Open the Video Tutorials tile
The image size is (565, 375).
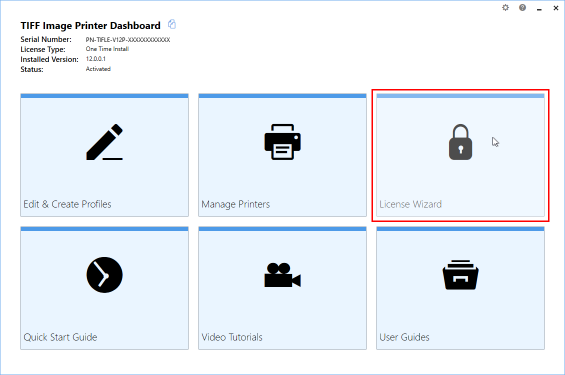[x=282, y=288]
